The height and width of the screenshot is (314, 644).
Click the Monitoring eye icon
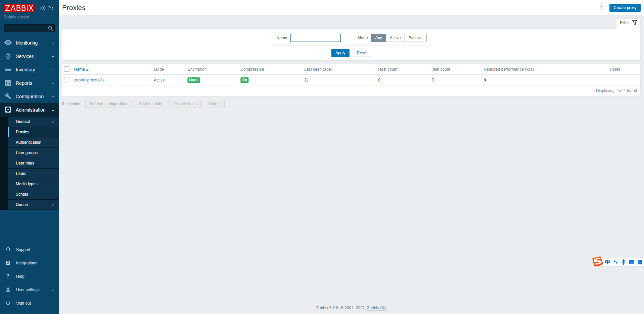pyautogui.click(x=8, y=43)
